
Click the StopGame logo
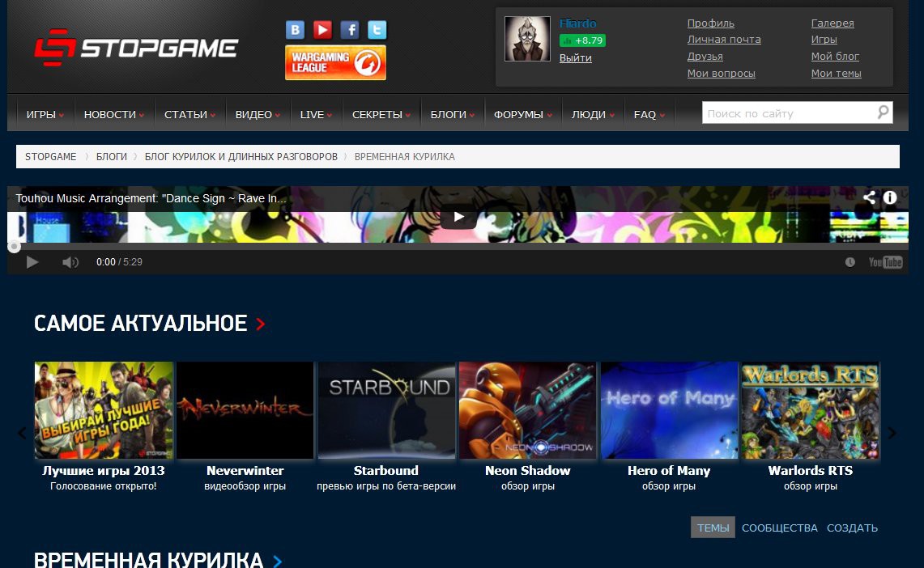[x=136, y=48]
